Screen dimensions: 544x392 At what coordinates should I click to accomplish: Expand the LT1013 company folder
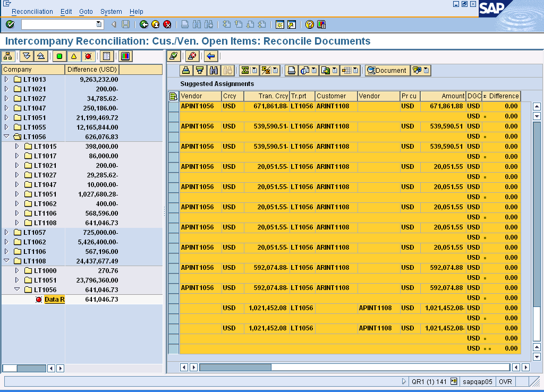6,79
